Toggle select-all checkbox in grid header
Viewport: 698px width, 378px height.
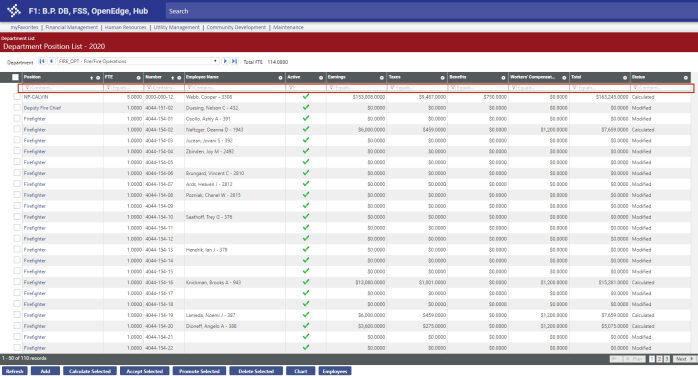pos(16,77)
